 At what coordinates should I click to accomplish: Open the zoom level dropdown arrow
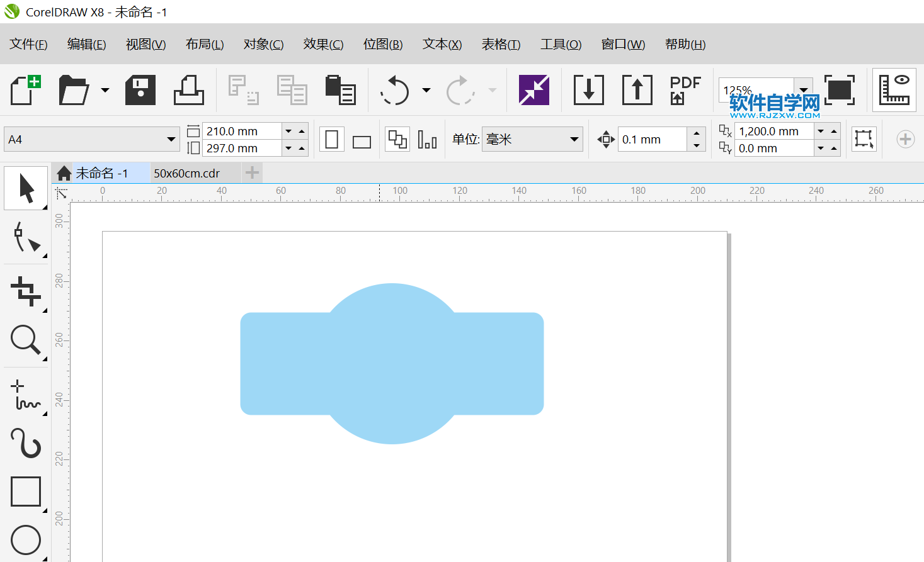804,90
